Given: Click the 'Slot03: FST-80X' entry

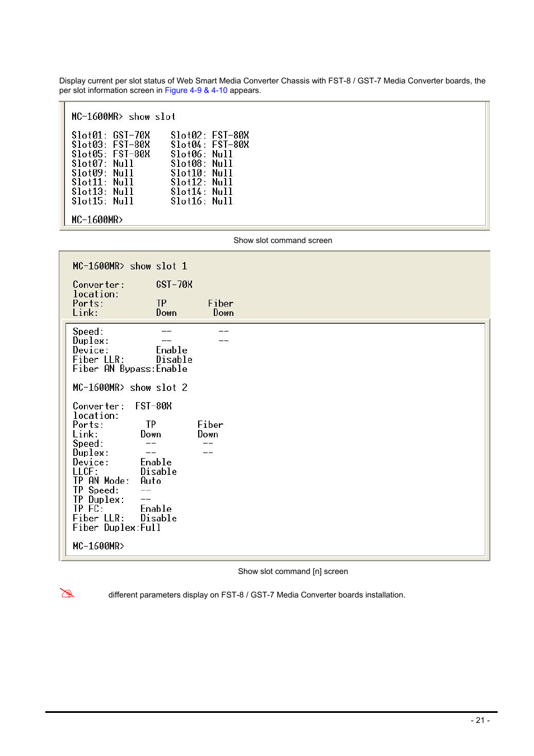Looking at the screenshot, I should [x=111, y=144].
